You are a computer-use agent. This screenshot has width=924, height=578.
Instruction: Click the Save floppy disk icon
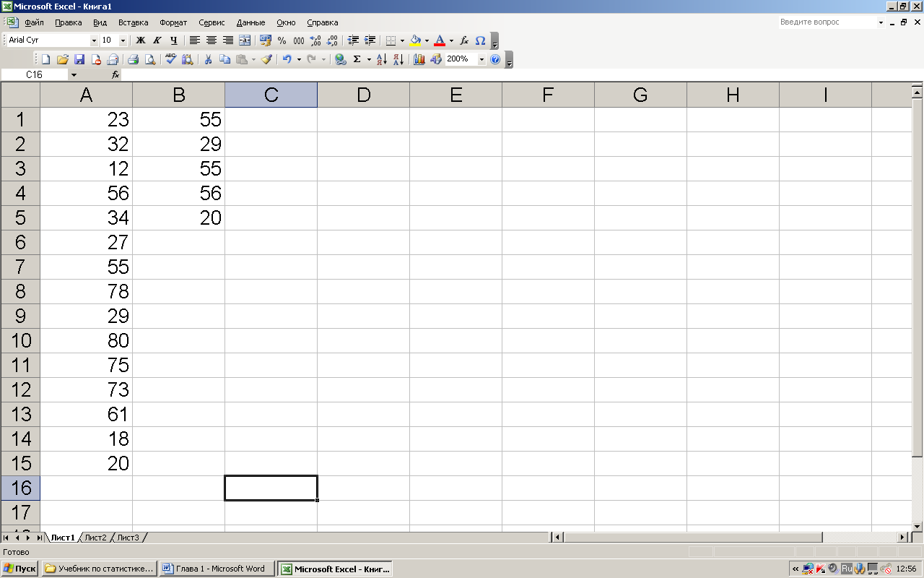(79, 59)
